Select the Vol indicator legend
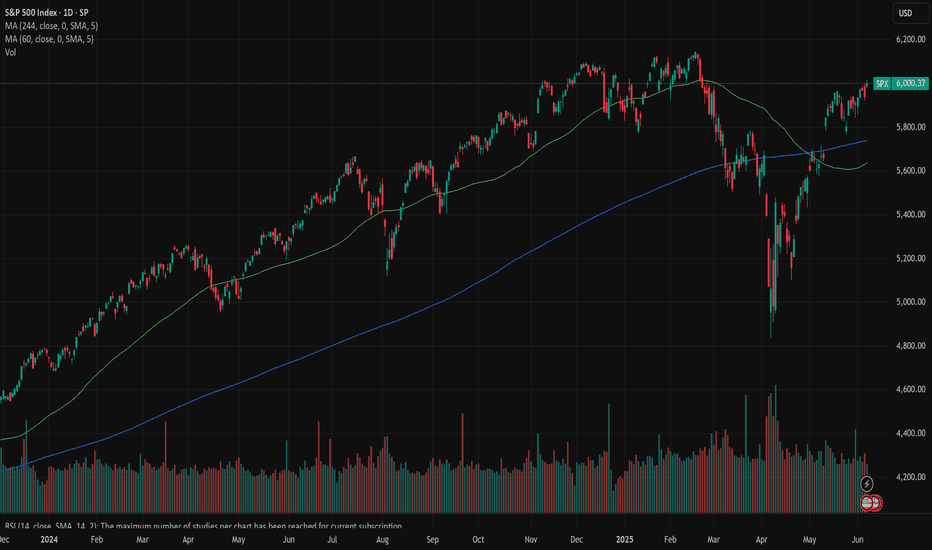Image resolution: width=932 pixels, height=550 pixels. 10,52
